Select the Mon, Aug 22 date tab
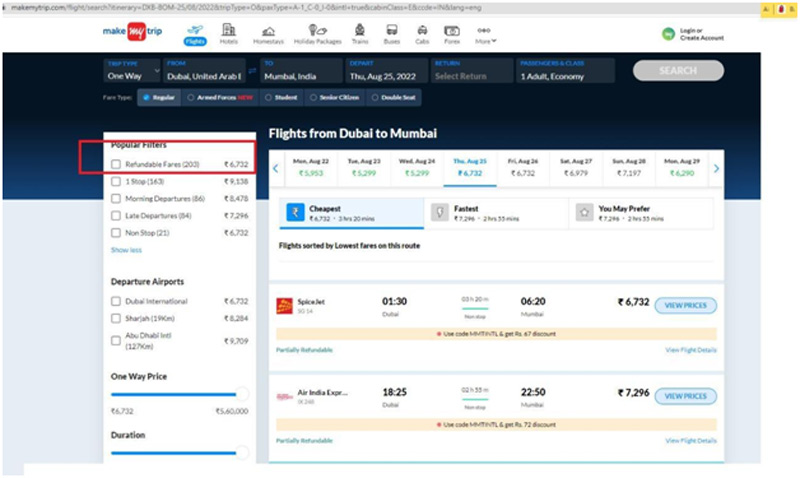This screenshot has width=800, height=478. pos(311,167)
